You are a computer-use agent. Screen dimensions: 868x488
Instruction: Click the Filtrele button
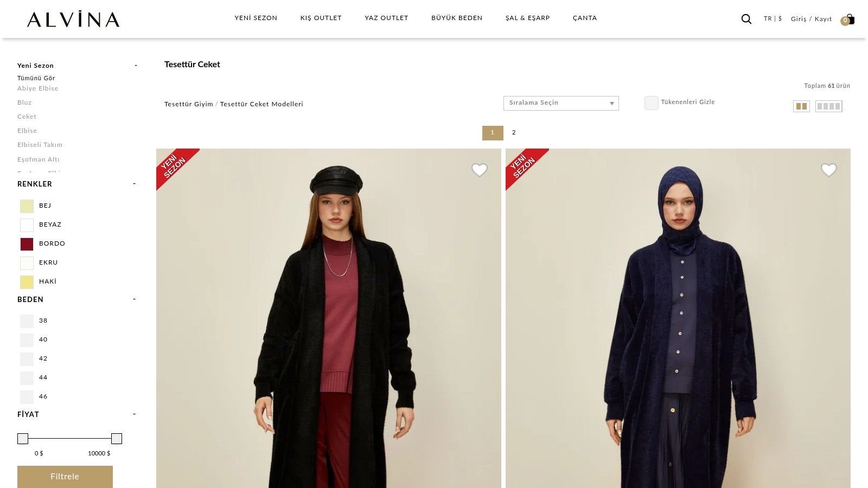tap(65, 477)
